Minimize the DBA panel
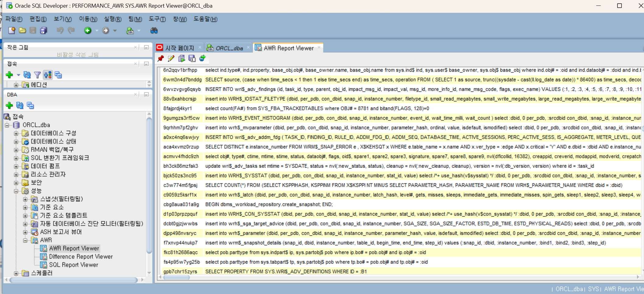644x294 pixels. 146,94
